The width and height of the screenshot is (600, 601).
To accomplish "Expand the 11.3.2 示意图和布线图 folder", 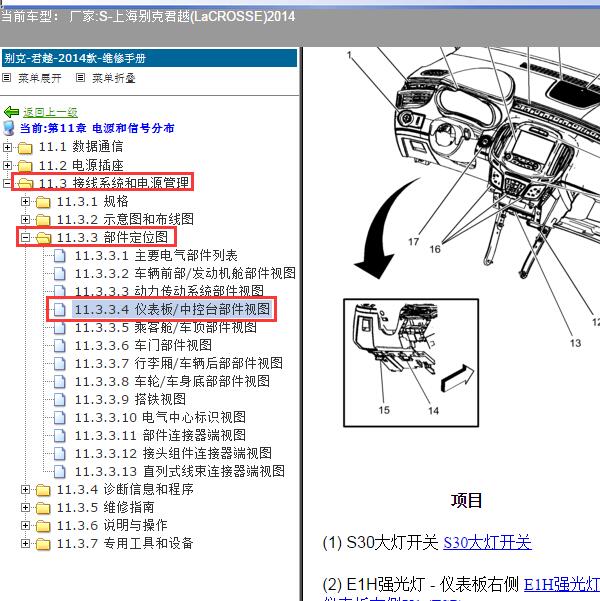I will point(25,219).
